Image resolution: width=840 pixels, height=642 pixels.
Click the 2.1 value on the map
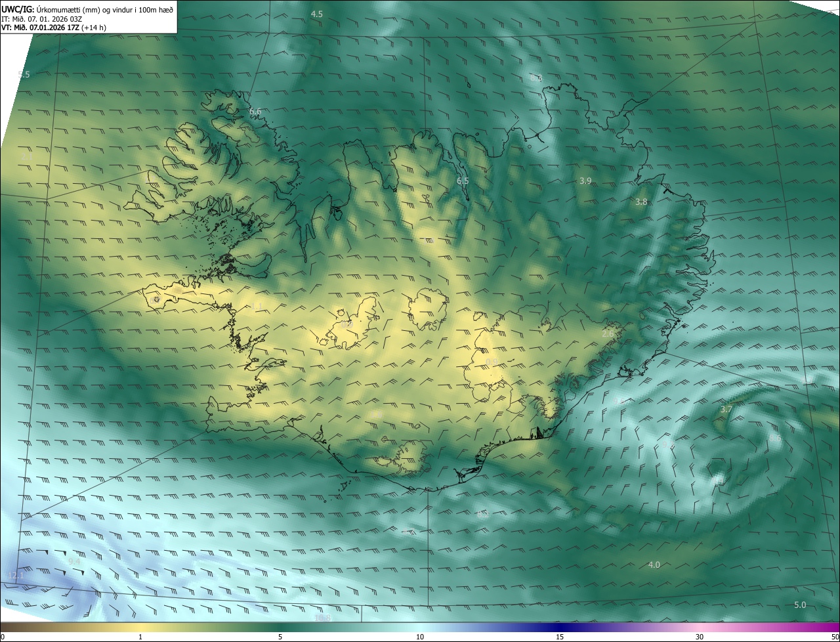click(26, 156)
